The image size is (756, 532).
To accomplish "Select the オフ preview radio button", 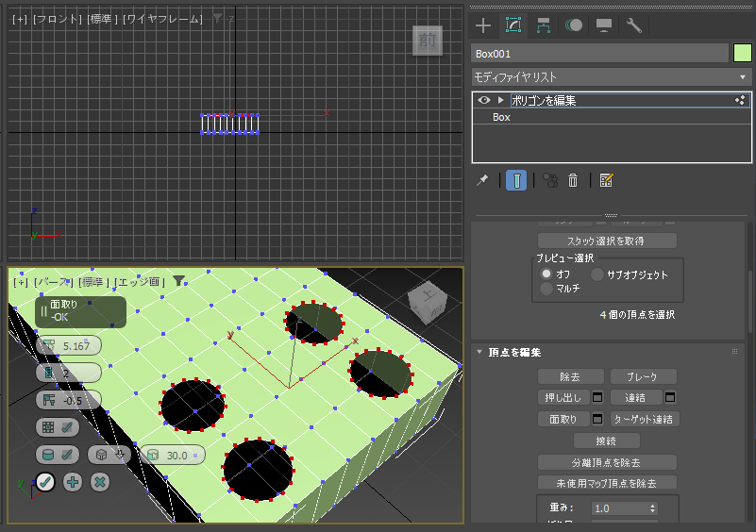I will [546, 274].
